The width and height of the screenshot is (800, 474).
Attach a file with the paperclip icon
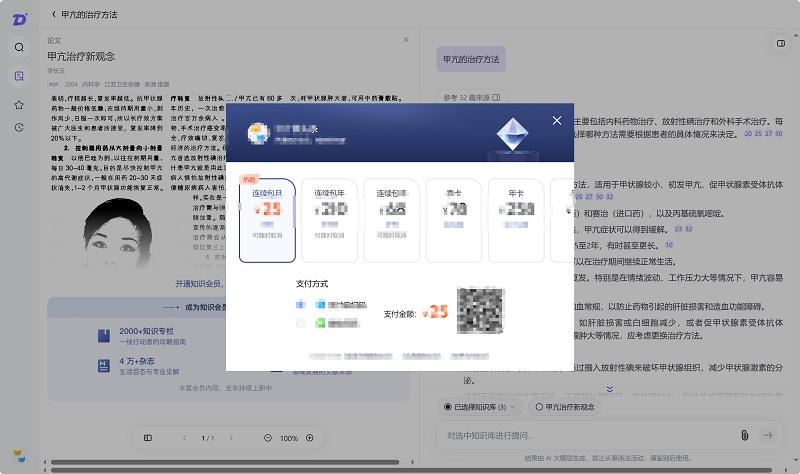coord(744,435)
